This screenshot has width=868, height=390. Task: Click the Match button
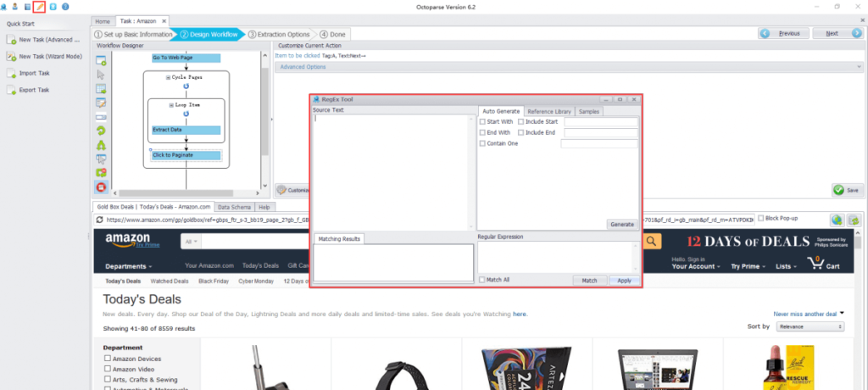click(590, 281)
